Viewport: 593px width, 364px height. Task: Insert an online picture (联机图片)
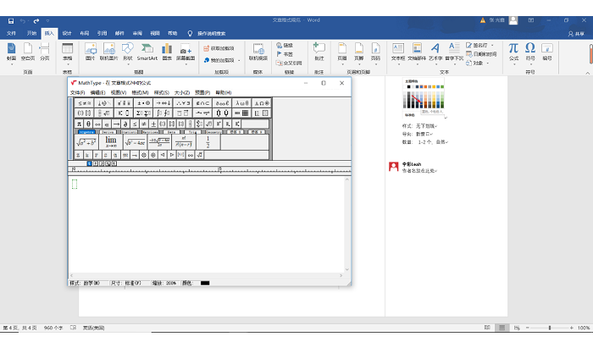(x=109, y=52)
